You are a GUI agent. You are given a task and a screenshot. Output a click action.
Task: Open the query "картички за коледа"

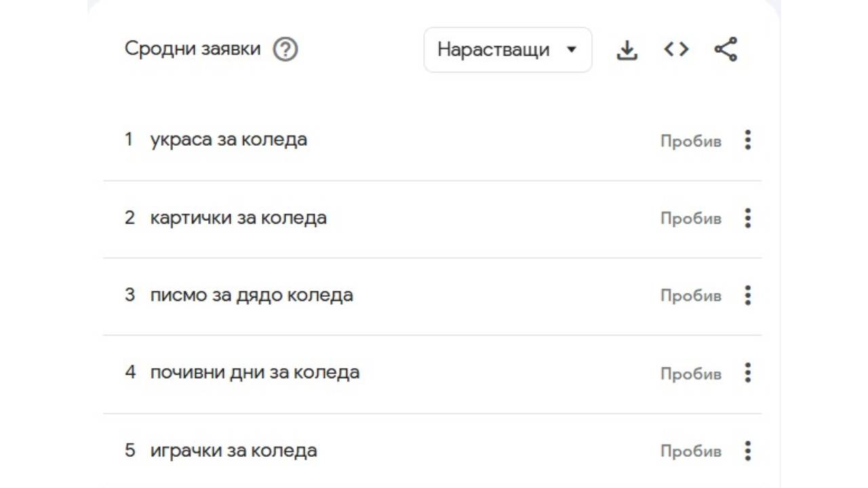point(238,218)
